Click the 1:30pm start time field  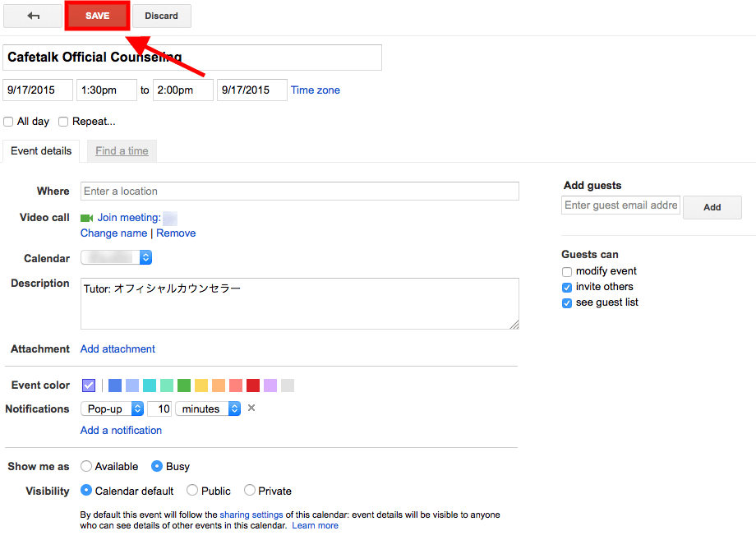pos(107,90)
